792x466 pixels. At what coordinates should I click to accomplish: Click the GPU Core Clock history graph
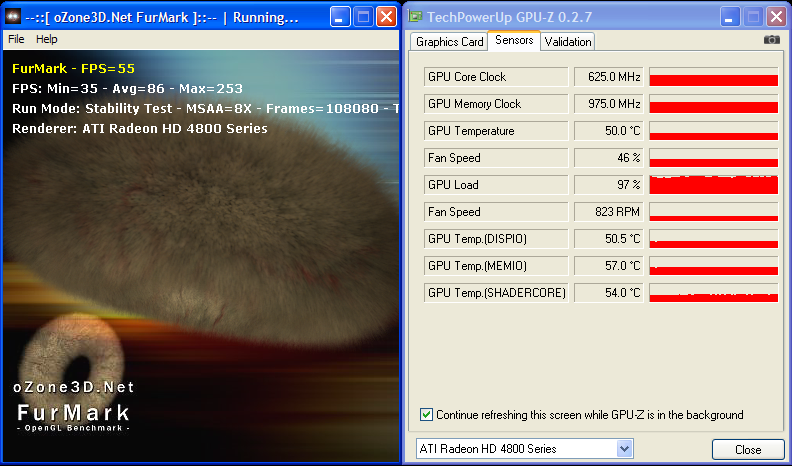[x=714, y=77]
